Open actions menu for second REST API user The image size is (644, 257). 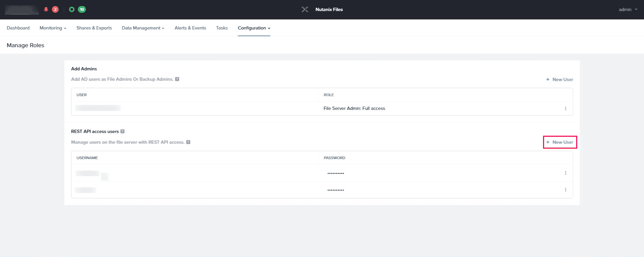pos(566,190)
